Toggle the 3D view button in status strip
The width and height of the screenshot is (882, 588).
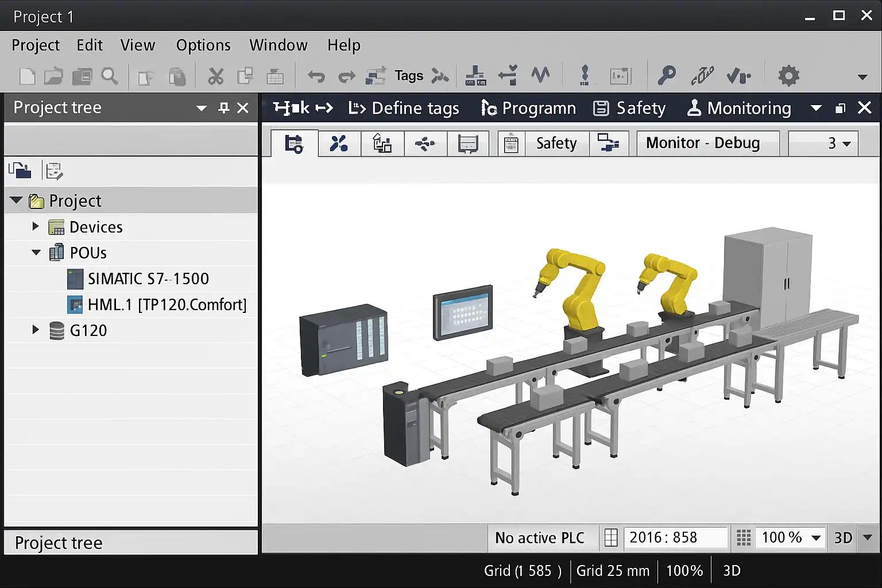coord(843,538)
